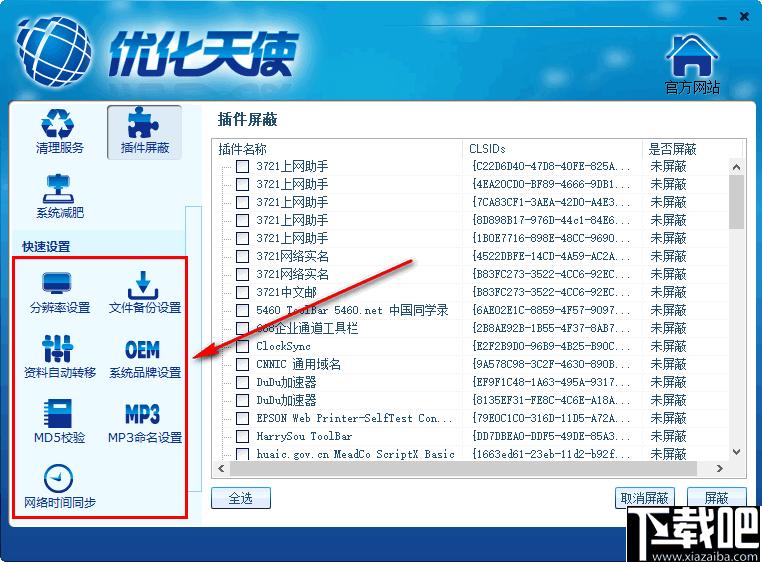The height and width of the screenshot is (562, 762).
Task: Click 未屏蔽 status in ClockSync row
Action: (668, 346)
